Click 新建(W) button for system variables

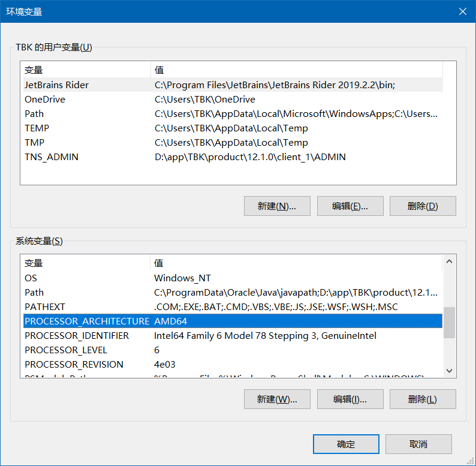pyautogui.click(x=277, y=399)
